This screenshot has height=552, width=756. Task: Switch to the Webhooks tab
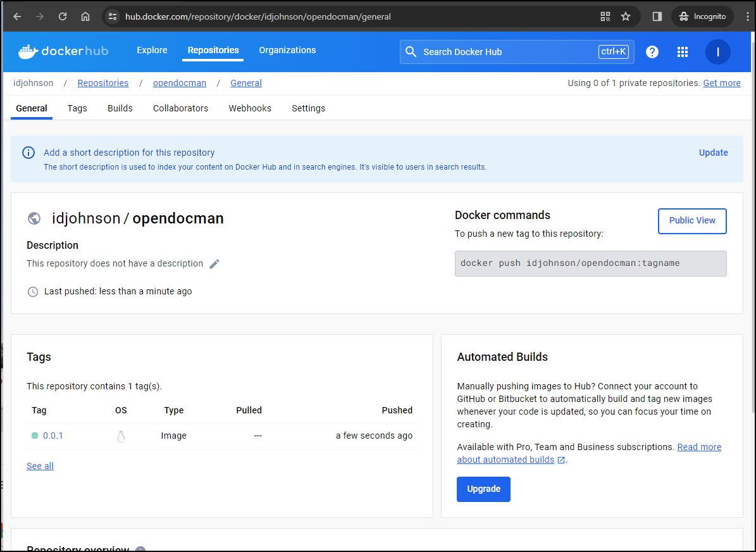tap(250, 108)
